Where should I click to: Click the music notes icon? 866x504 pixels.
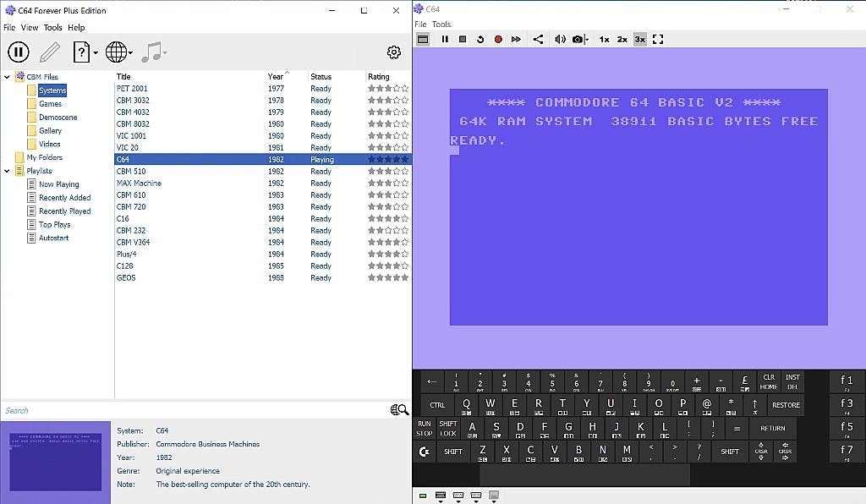coord(151,52)
